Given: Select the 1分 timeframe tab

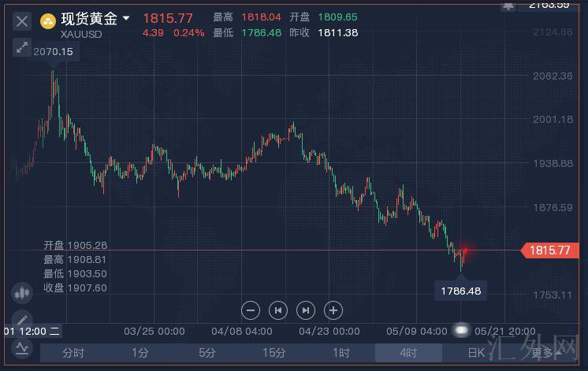Looking at the screenshot, I should click(x=140, y=353).
